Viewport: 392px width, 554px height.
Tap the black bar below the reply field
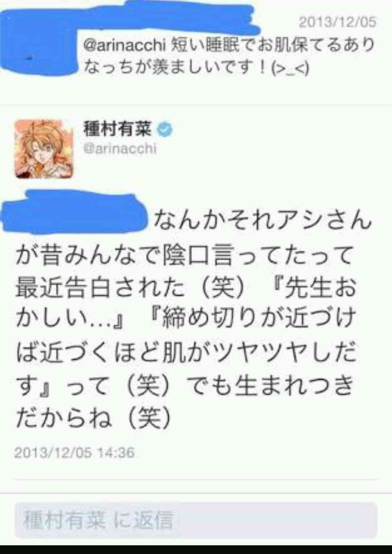coord(196,549)
